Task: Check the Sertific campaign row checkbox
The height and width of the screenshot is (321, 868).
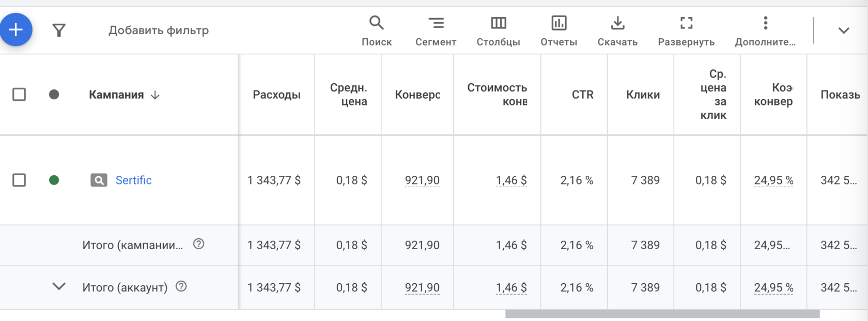Action: [19, 180]
